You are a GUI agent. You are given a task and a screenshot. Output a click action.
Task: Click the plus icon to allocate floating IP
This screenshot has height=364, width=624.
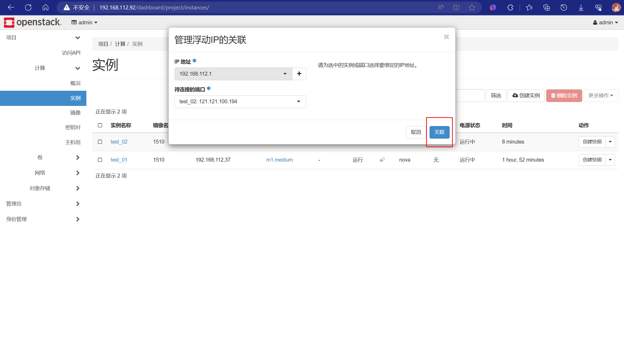pyautogui.click(x=299, y=74)
